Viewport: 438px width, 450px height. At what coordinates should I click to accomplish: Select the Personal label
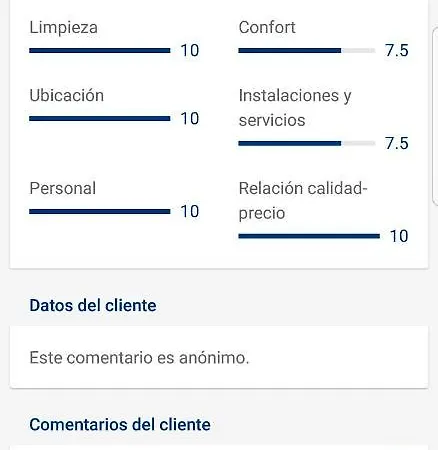pos(63,188)
